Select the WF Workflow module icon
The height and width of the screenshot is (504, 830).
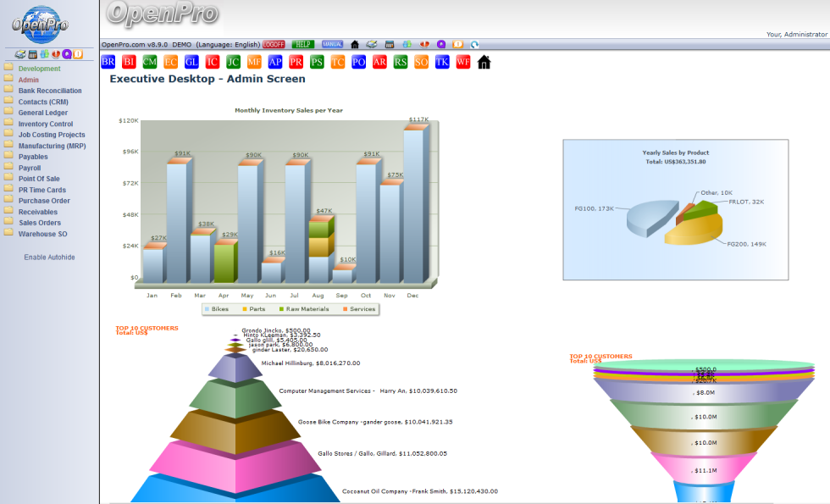click(462, 61)
